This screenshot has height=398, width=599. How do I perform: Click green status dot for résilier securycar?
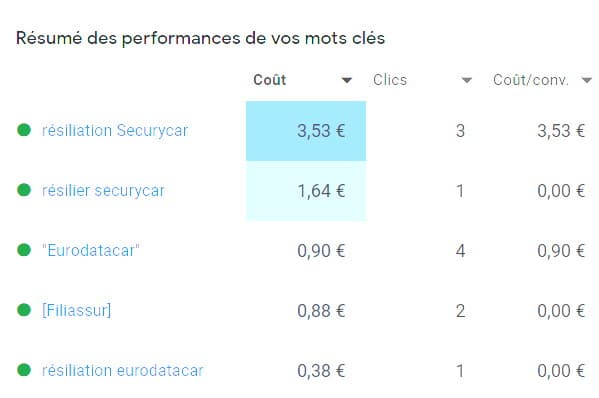coord(24,190)
